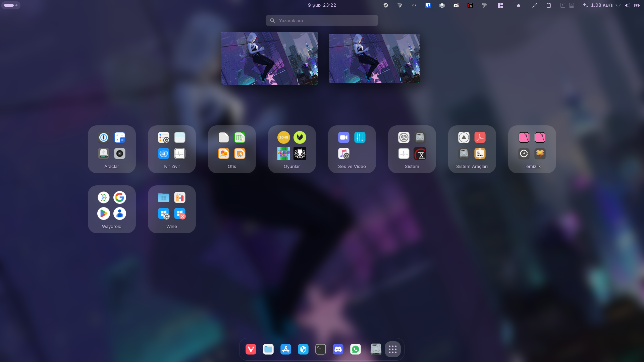Focus the "Yazarak ara" search field
Image resolution: width=644 pixels, height=362 pixels.
point(322,20)
